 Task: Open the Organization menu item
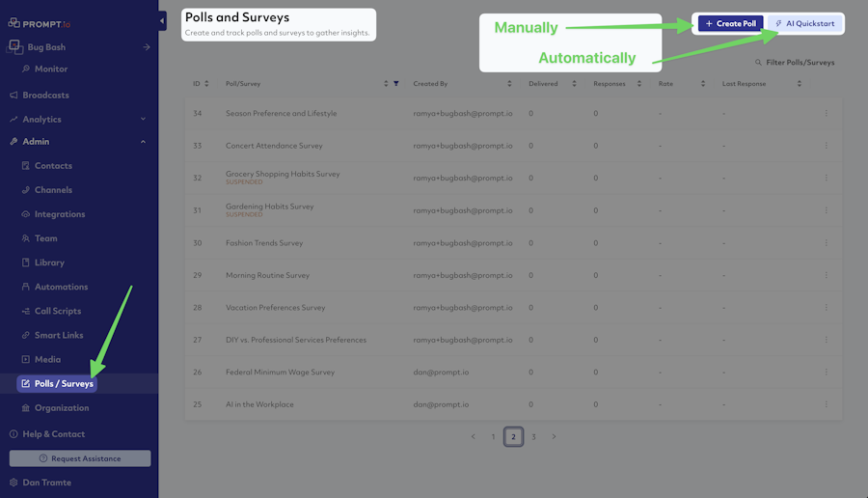tap(61, 408)
